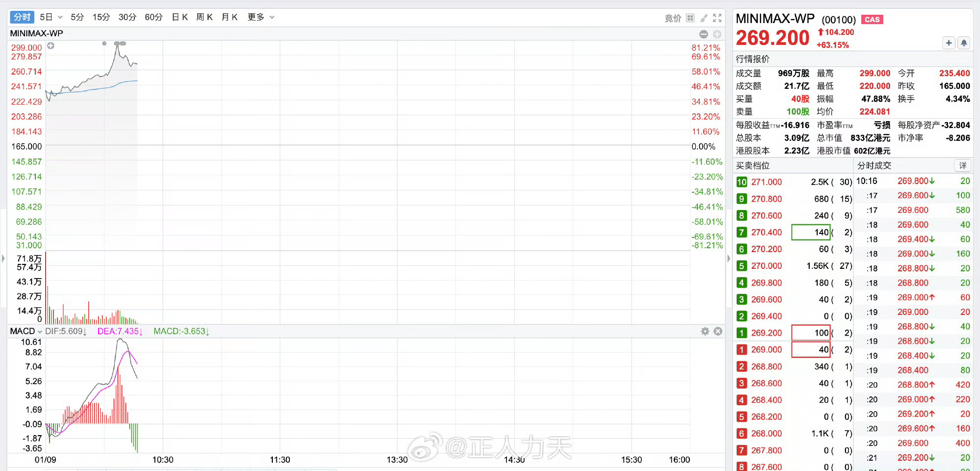The width and height of the screenshot is (980, 471).
Task: Open the multi-chart grid layout
Action: 690,18
